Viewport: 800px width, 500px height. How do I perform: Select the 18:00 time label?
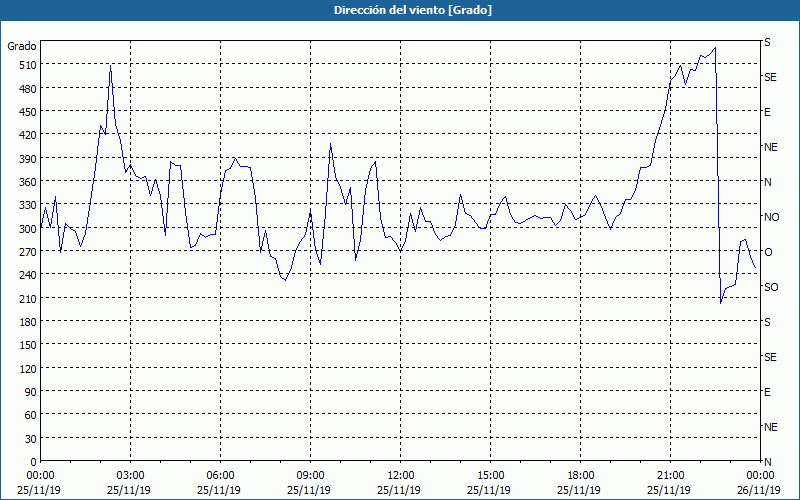[x=580, y=476]
